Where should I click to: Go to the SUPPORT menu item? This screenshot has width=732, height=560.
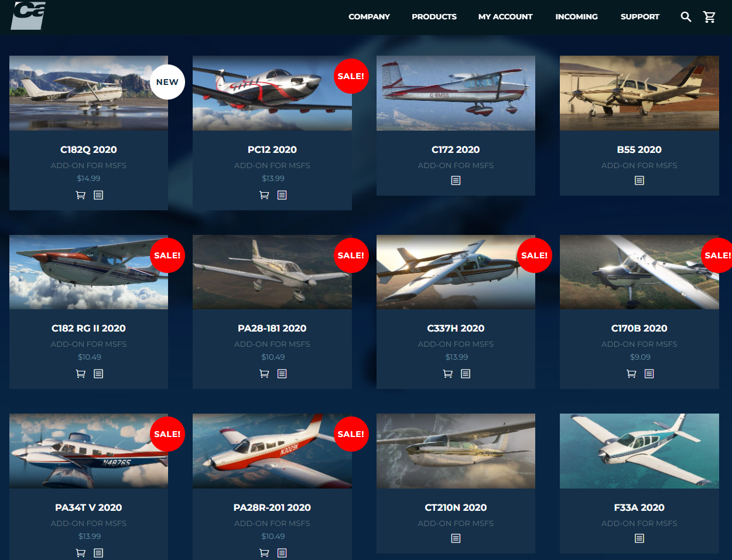click(640, 17)
